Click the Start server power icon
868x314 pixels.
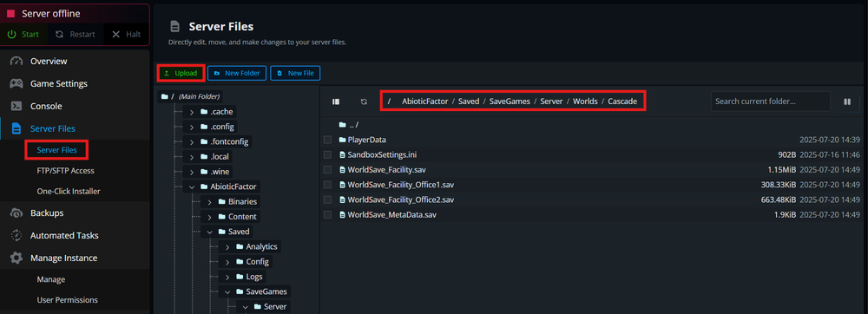click(x=11, y=35)
